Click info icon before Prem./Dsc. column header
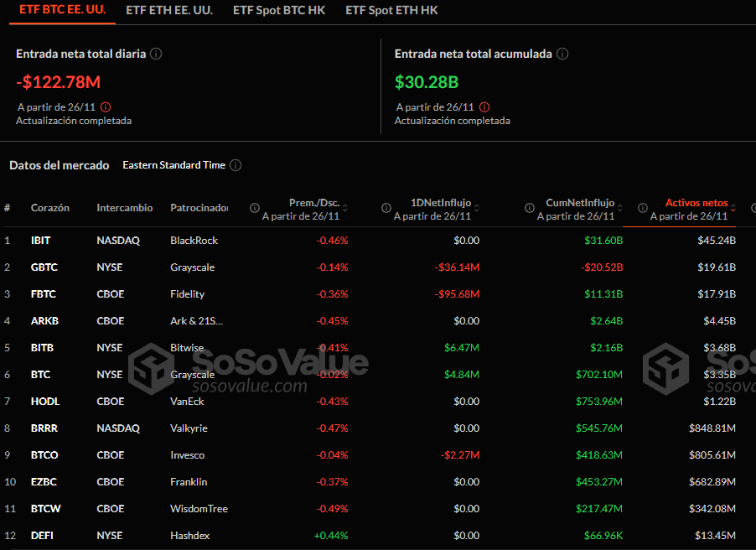This screenshot has height=550, width=756. [251, 208]
